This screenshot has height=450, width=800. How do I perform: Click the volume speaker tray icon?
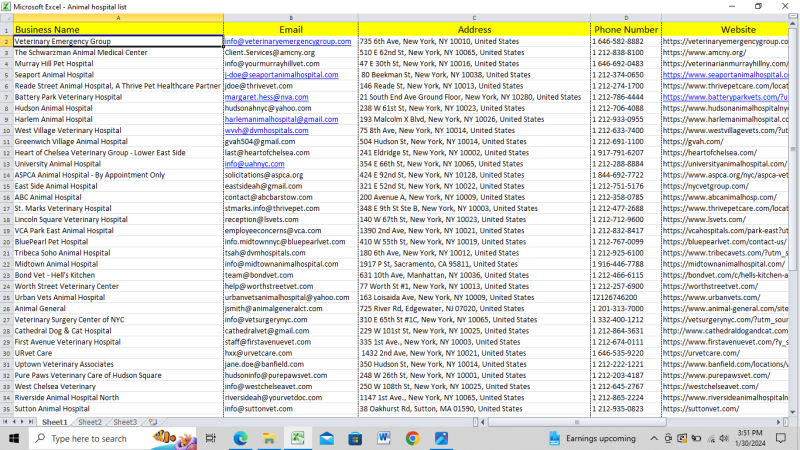[x=724, y=438]
